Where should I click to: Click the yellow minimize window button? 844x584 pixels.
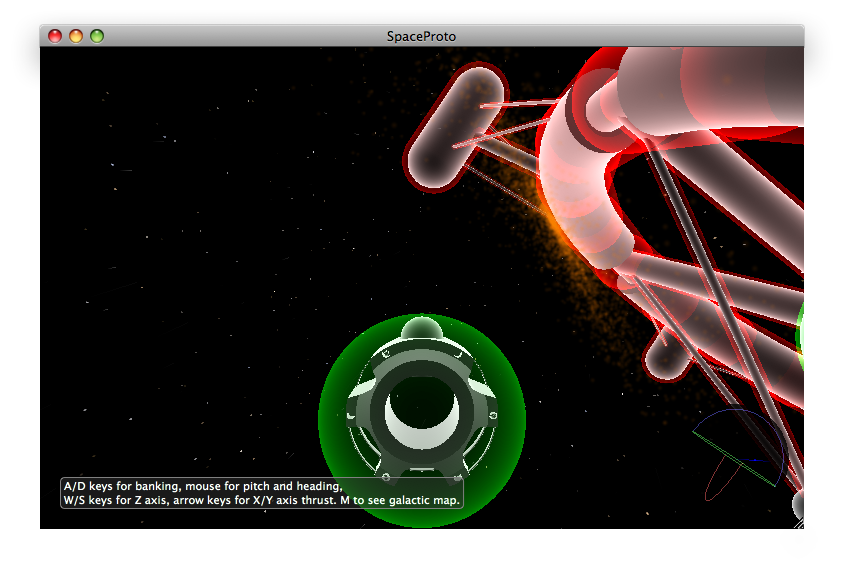coord(76,36)
